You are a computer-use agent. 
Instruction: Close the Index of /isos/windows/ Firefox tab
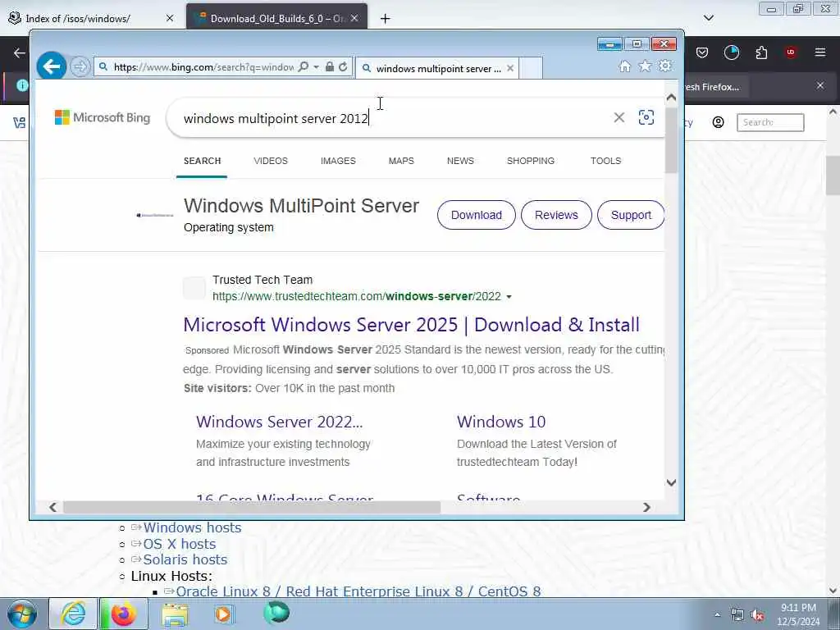[x=169, y=18]
